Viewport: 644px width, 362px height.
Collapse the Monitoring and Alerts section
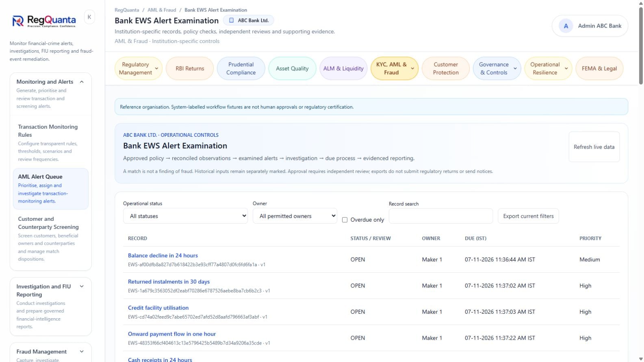(82, 82)
